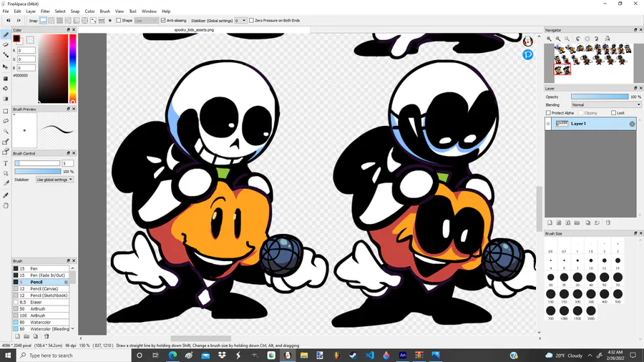
Task: Click the Redo arrow in toolbar
Action: [19, 21]
